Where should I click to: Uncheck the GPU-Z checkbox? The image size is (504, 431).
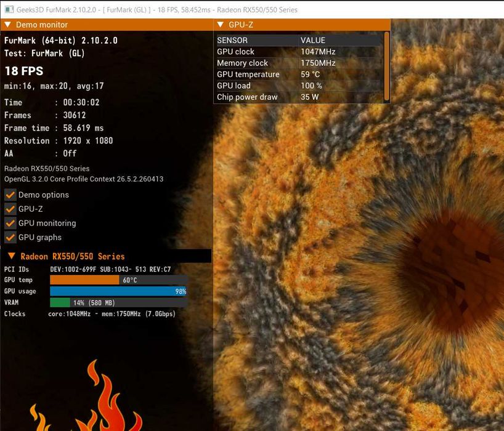click(x=10, y=209)
